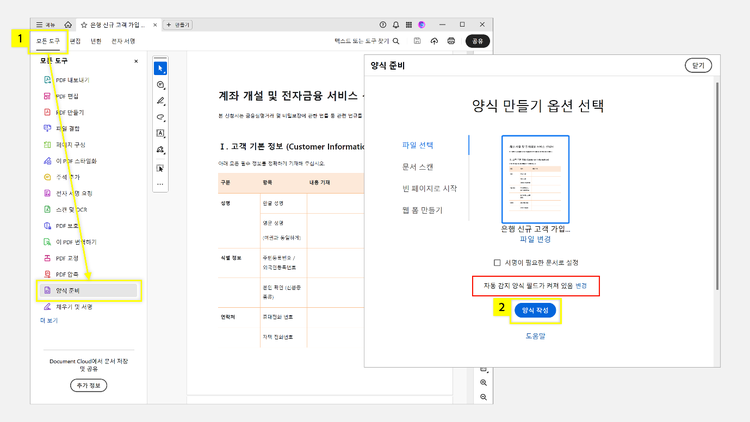Click the 양식 작성 button
This screenshot has width=750, height=422.
(x=535, y=311)
